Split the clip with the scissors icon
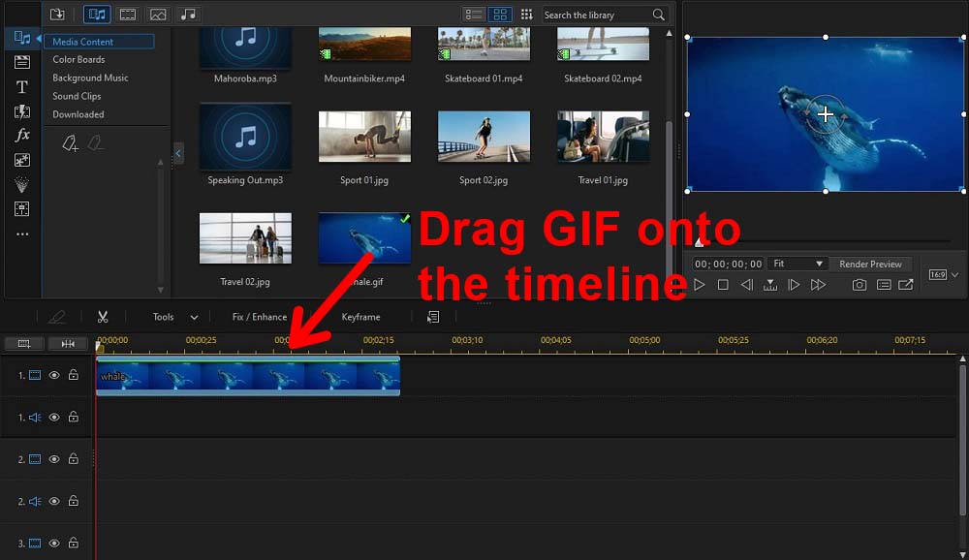 click(104, 317)
